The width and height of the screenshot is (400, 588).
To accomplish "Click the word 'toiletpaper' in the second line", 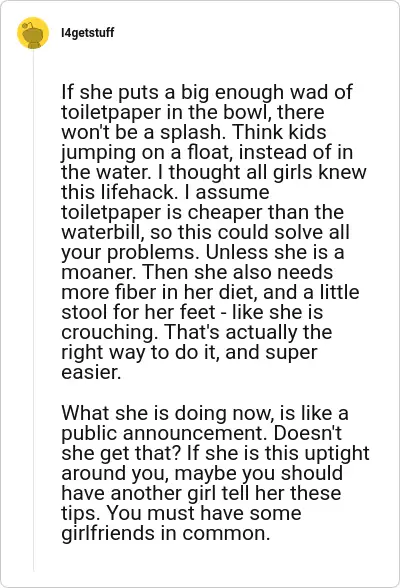I will click(111, 112).
